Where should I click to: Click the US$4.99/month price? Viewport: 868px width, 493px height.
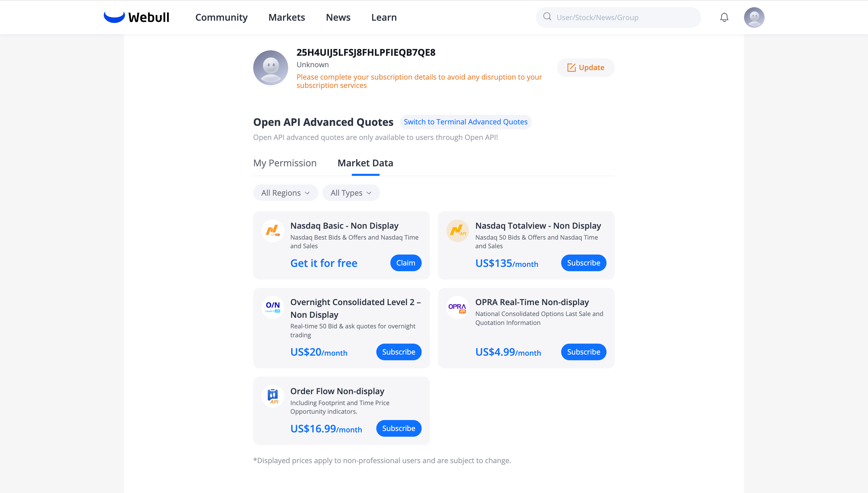pos(508,352)
